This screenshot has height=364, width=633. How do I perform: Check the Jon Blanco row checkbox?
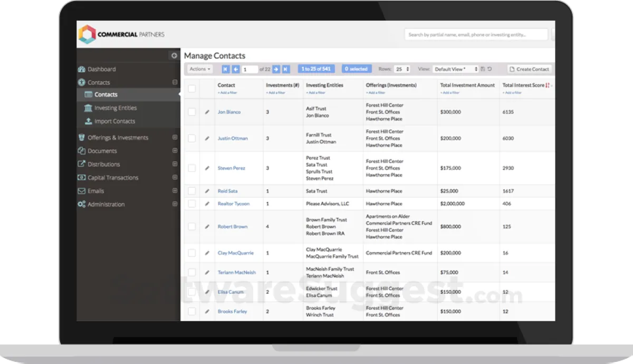[191, 112]
